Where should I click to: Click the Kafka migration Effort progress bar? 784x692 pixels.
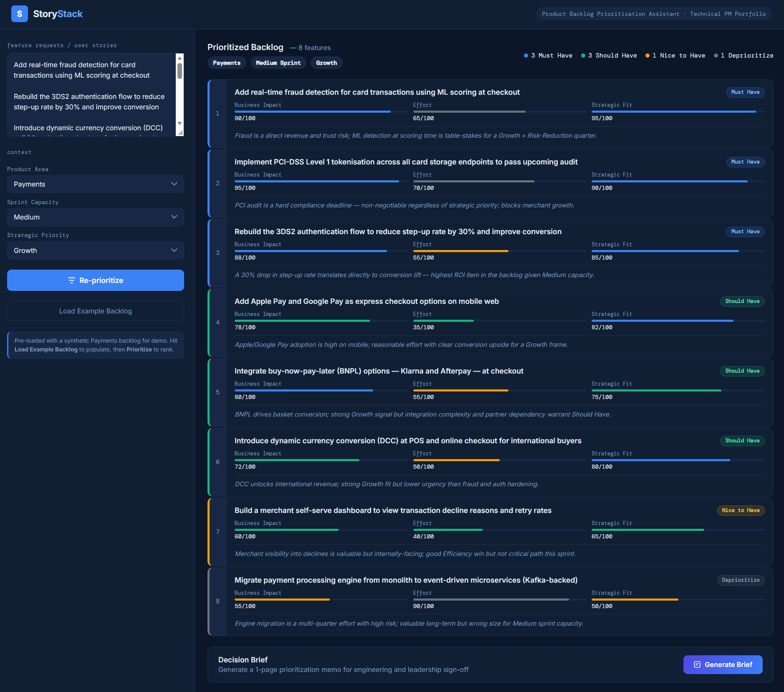tap(500, 600)
